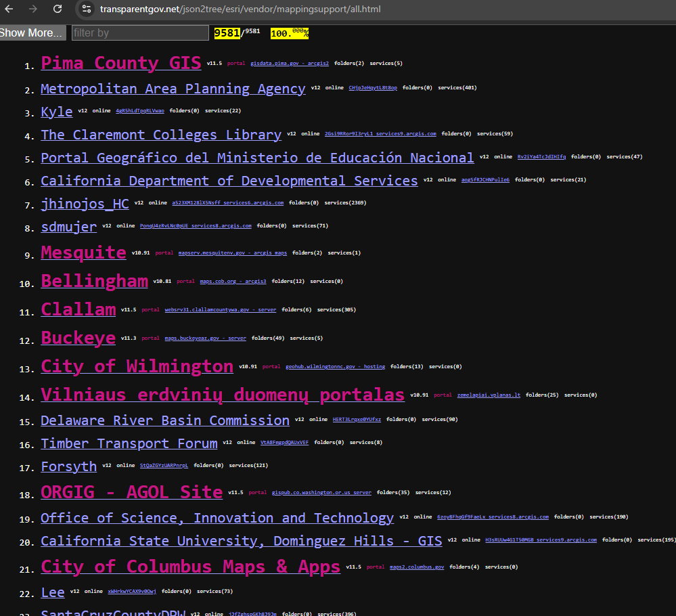Open Vilniaus erdvinių duomenų portalas link
Image resolution: width=676 pixels, height=616 pixels.
(x=223, y=395)
